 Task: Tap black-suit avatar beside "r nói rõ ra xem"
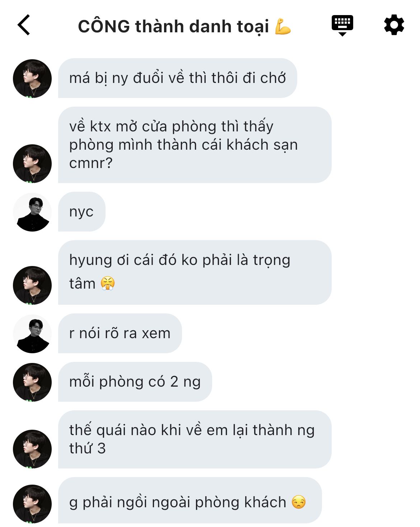point(32,334)
